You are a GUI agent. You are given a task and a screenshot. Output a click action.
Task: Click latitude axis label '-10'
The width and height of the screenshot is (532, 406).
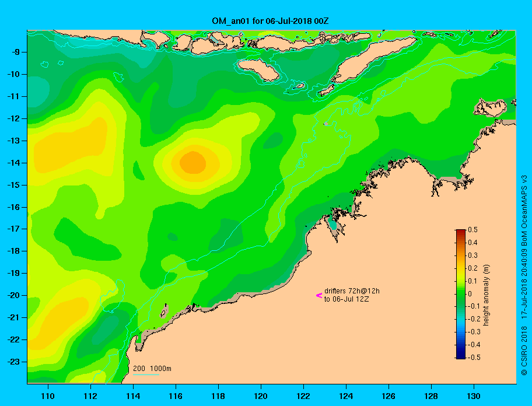tap(14, 74)
